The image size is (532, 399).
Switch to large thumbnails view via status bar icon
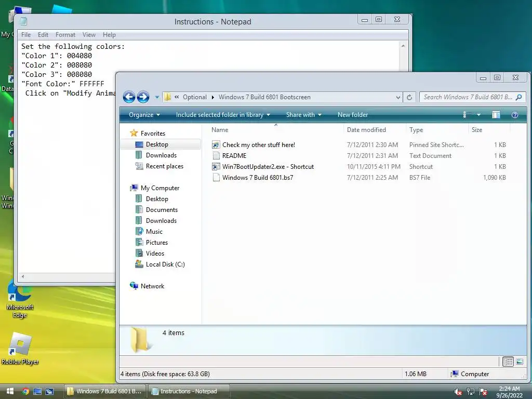[x=520, y=362]
